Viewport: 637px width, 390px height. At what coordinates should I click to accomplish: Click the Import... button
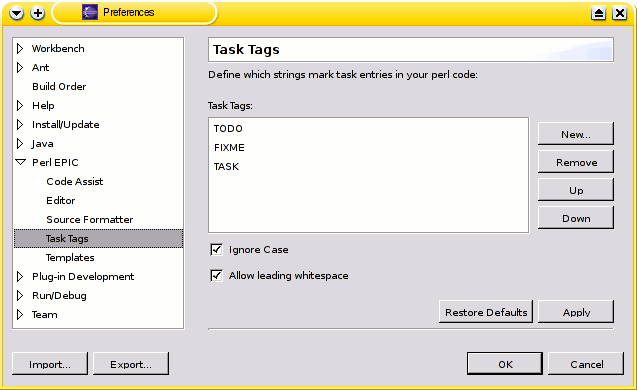pos(50,364)
